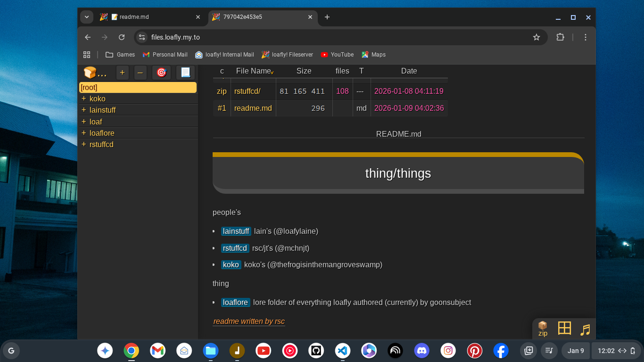Open Chrome extensions puzzle icon

point(560,37)
